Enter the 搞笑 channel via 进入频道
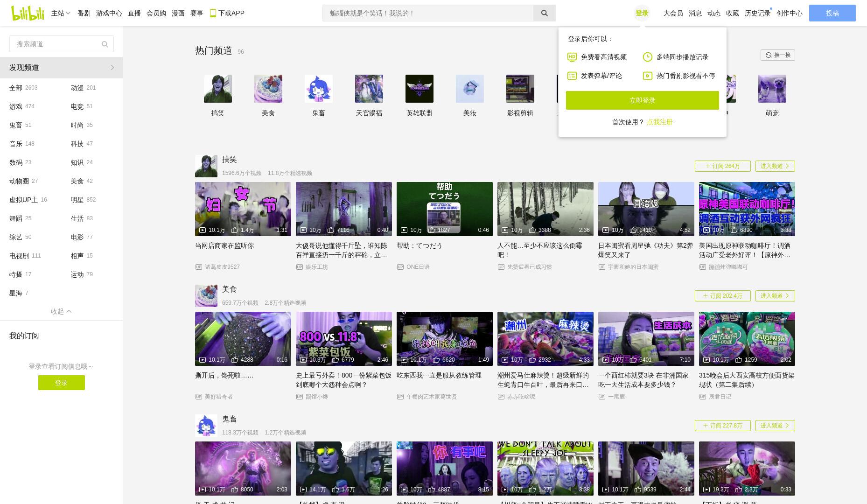This screenshot has height=504, width=867. click(775, 166)
